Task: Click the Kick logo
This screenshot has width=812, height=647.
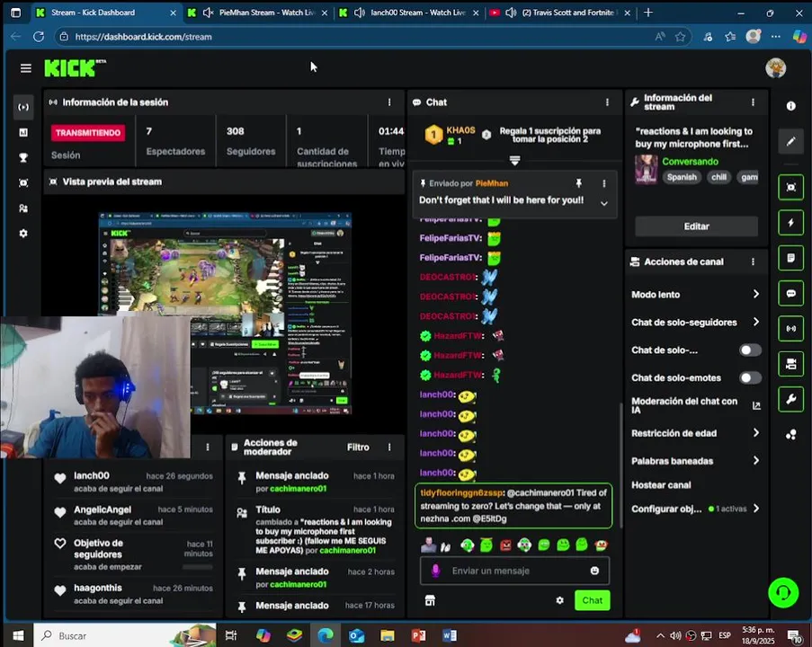Action: coord(75,67)
